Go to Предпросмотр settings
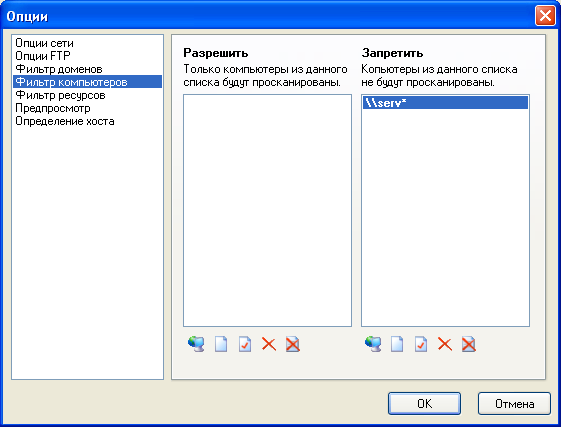561x427 pixels. click(53, 108)
